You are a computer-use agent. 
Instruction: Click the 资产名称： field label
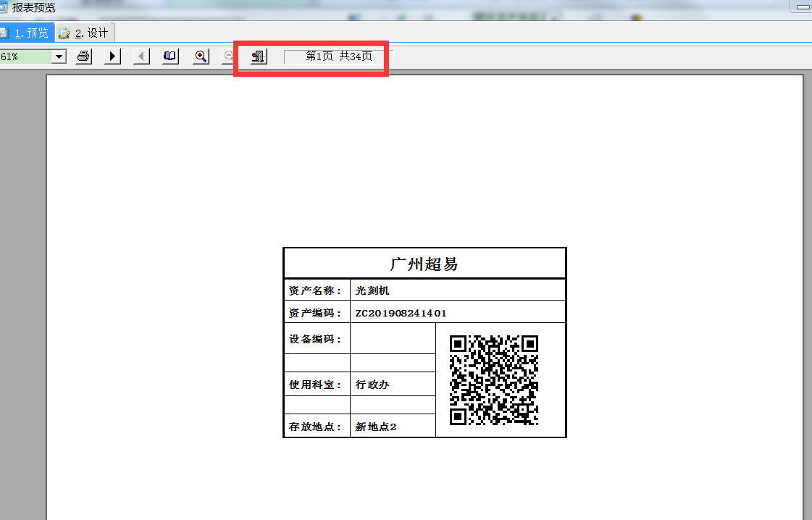tap(315, 290)
